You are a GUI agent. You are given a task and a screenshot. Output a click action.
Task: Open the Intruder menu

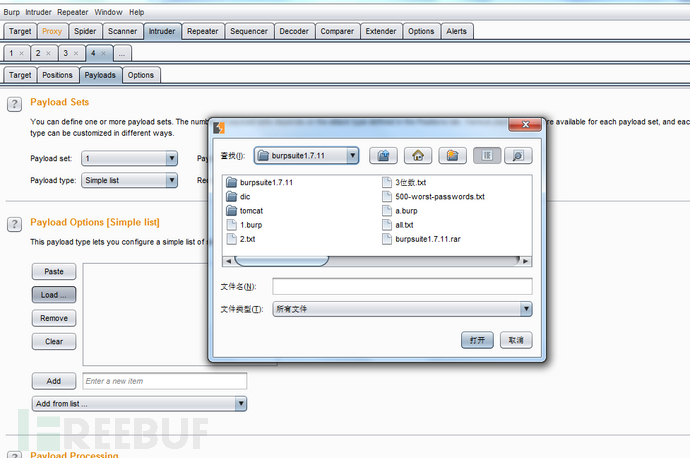[38, 12]
